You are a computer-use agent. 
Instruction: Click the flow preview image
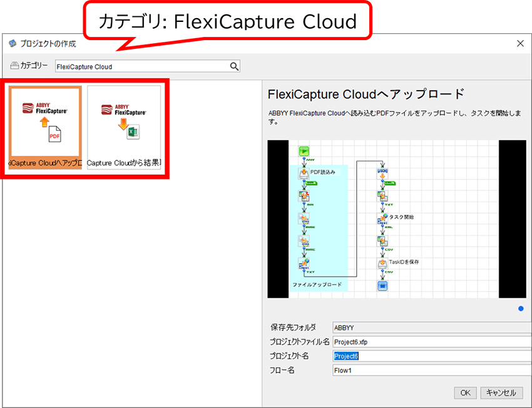pyautogui.click(x=397, y=219)
